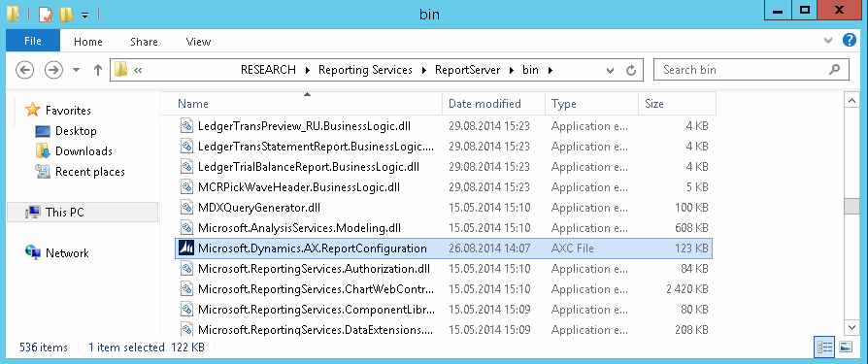Click the 26.08.2014 14:07 date cell
The height and width of the screenshot is (364, 868).
[489, 248]
